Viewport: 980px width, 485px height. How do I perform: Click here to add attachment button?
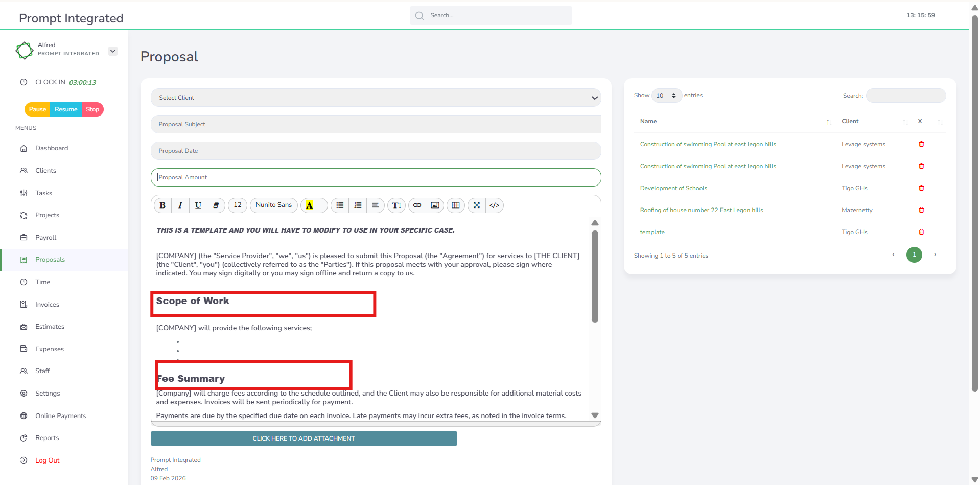[x=304, y=438]
